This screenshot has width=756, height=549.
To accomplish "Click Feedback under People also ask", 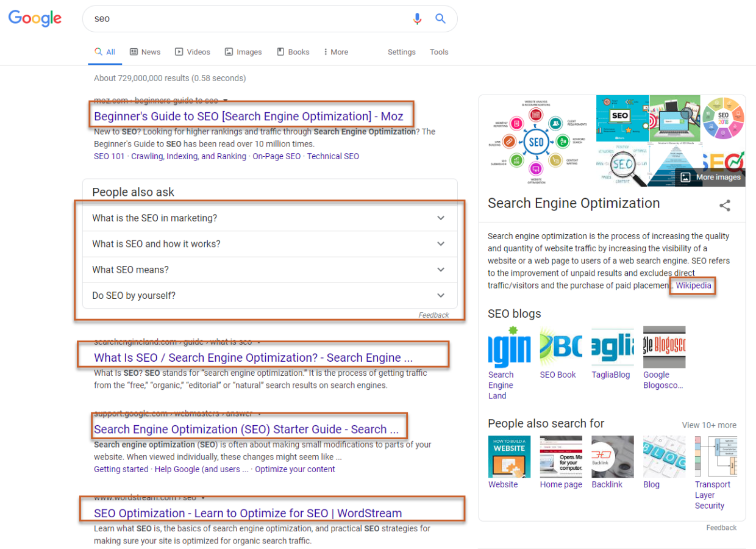I will coord(433,315).
